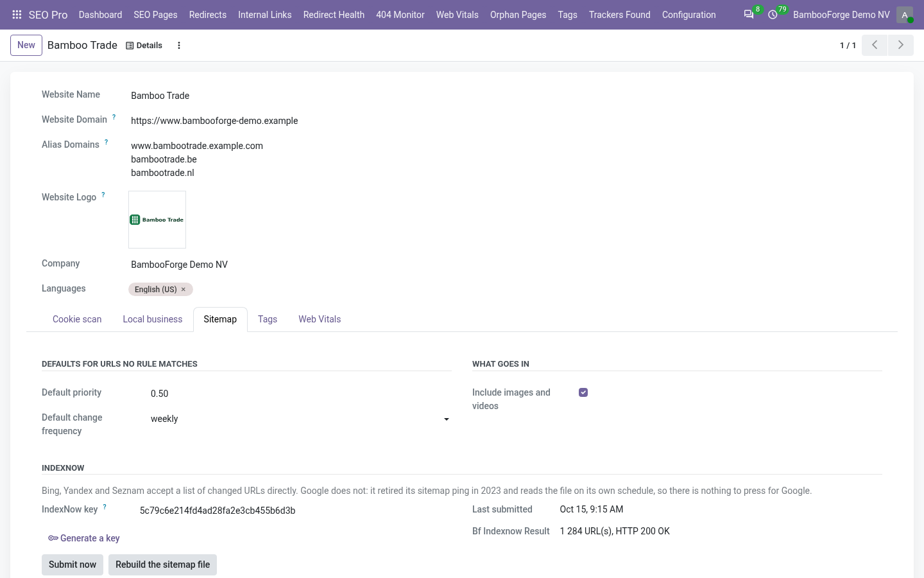924x578 pixels.
Task: Remove the English (US) language tag
Action: (184, 290)
